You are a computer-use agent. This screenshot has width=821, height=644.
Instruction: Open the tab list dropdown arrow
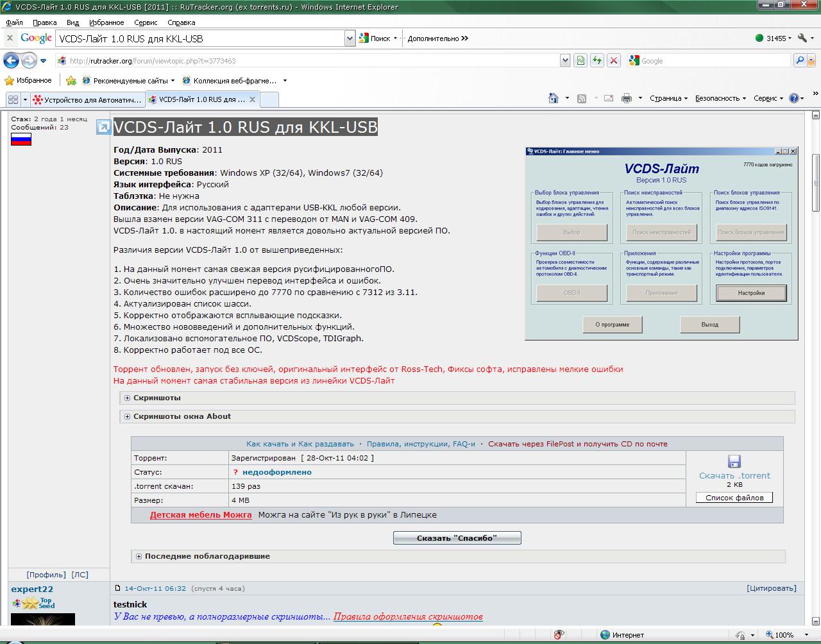pos(26,99)
